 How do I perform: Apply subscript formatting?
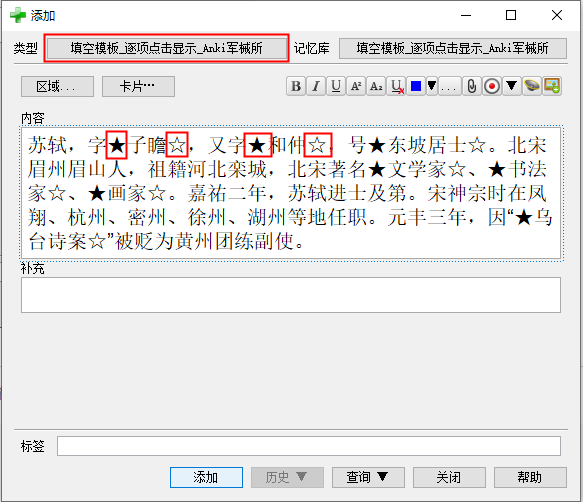coord(376,86)
